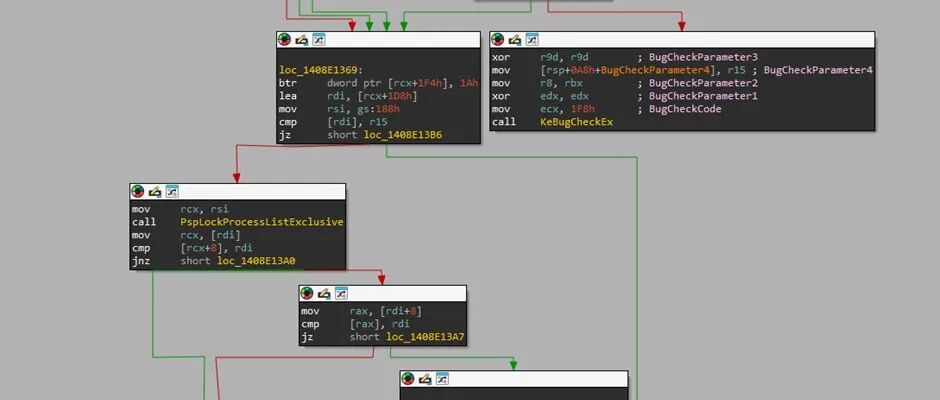
Task: Click the group nodes icon on KeBugCheckEx block
Action: click(532, 40)
